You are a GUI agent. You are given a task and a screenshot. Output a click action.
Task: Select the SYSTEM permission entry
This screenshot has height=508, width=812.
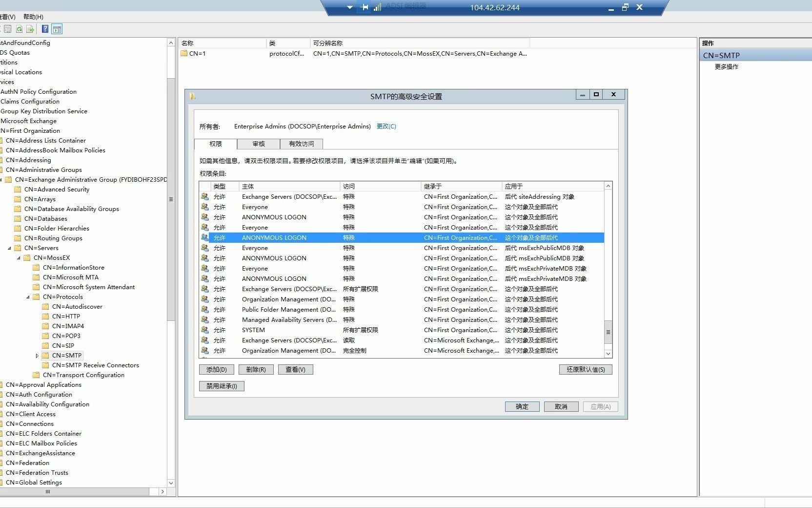click(402, 330)
